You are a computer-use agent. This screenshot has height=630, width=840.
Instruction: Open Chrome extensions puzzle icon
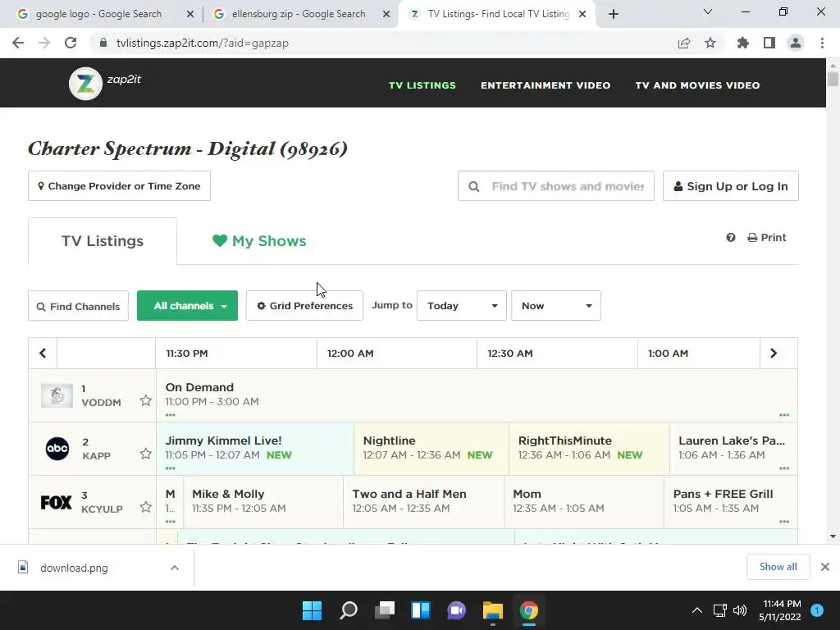[743, 43]
